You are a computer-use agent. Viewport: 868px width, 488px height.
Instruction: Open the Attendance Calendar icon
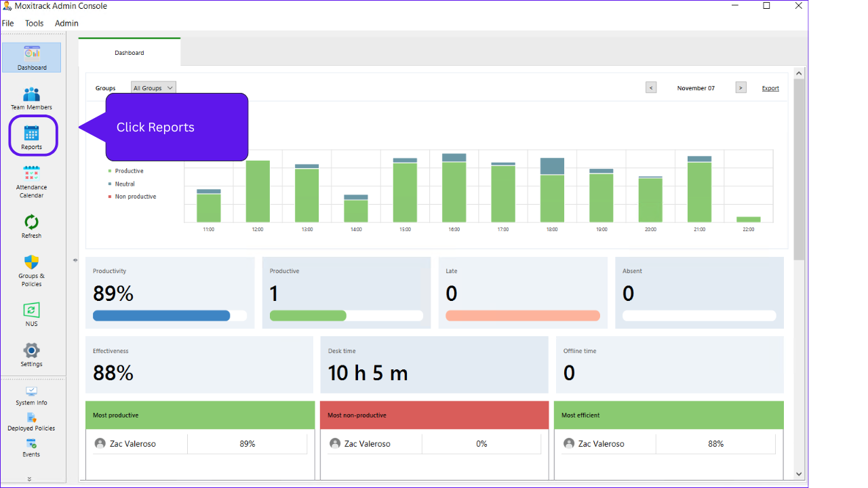[x=31, y=174]
